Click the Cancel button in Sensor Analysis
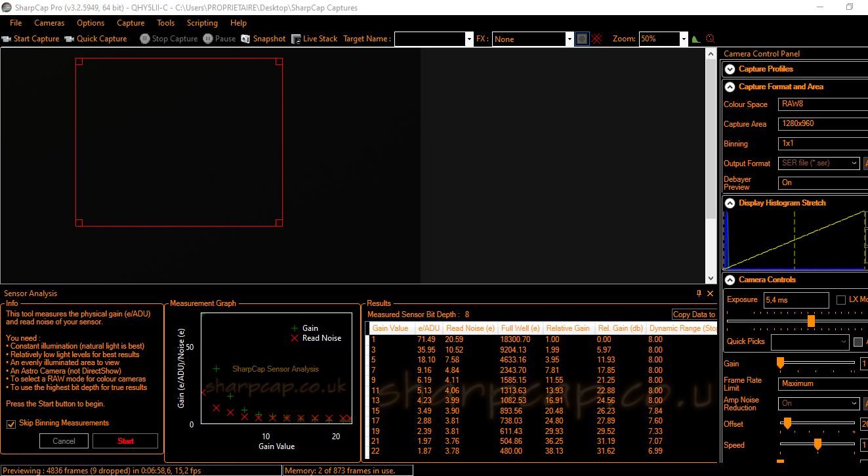This screenshot has width=868, height=476. click(x=64, y=441)
